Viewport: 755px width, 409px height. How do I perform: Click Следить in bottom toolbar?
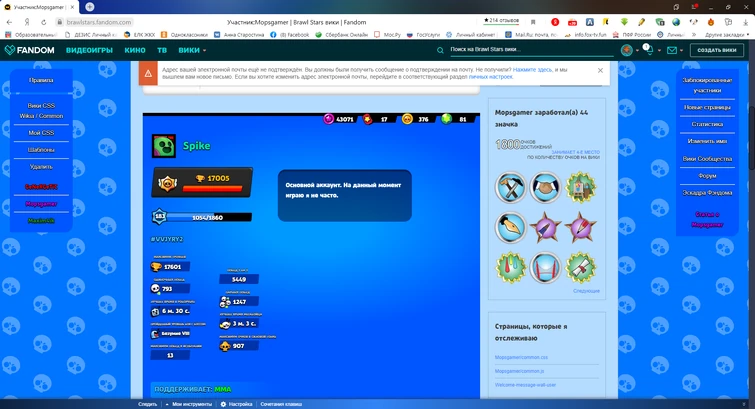(147, 404)
